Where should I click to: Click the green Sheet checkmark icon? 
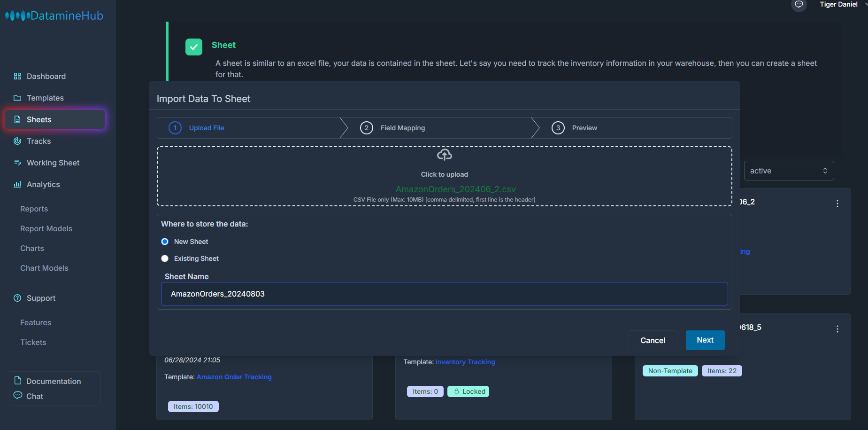[x=194, y=47]
